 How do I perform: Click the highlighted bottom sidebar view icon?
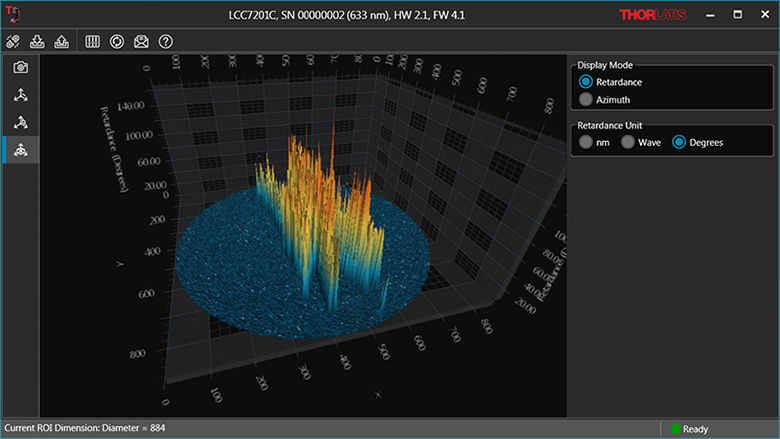[x=20, y=149]
